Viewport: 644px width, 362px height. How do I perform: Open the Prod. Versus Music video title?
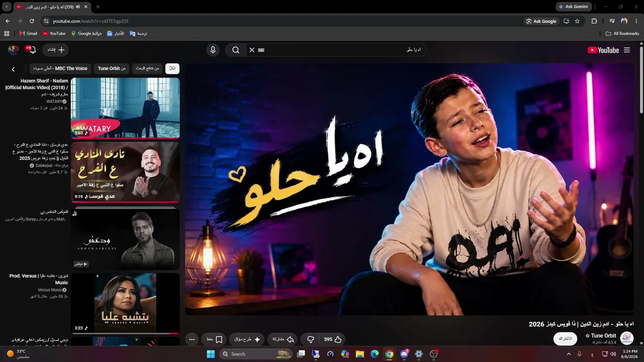39,279
